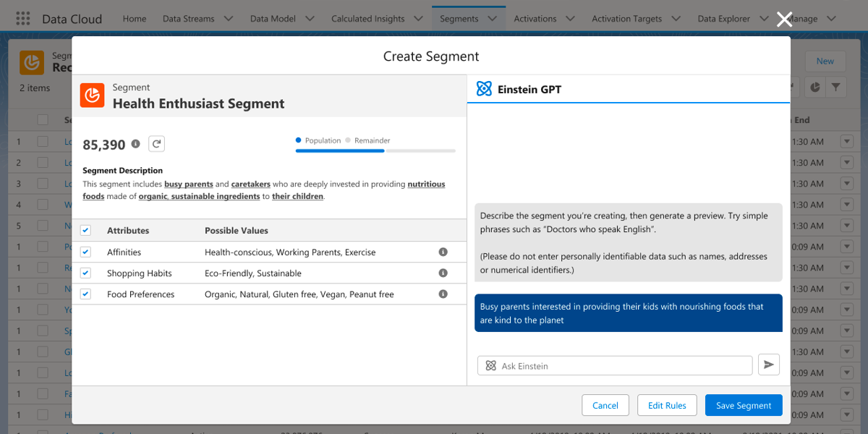Click the info icon for Affinities row
Image resolution: width=868 pixels, height=434 pixels.
443,252
